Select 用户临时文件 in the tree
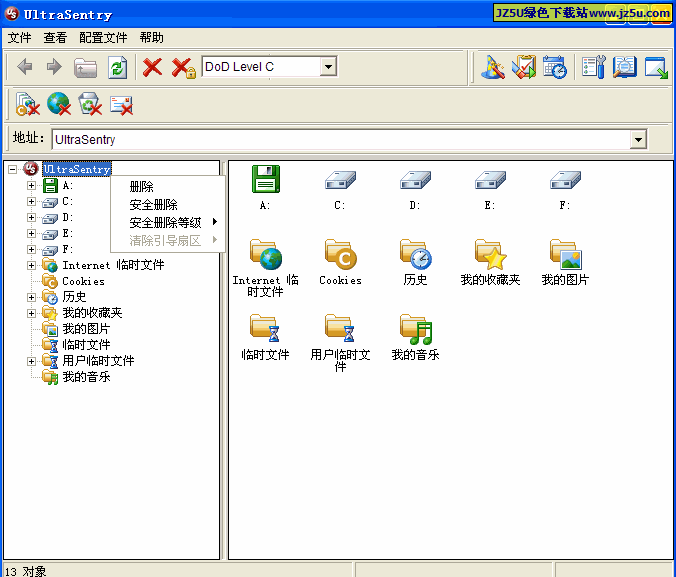This screenshot has width=676, height=577. coord(98,361)
